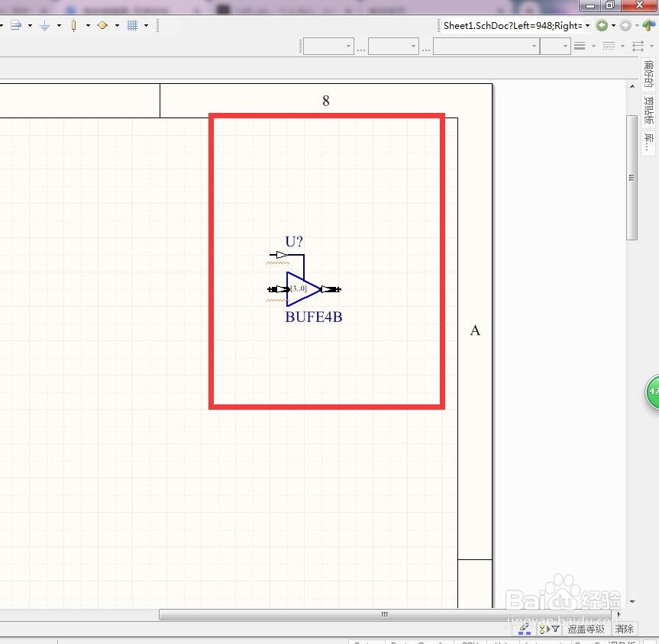Click the horizontal scrollbar right arrow

pos(619,614)
